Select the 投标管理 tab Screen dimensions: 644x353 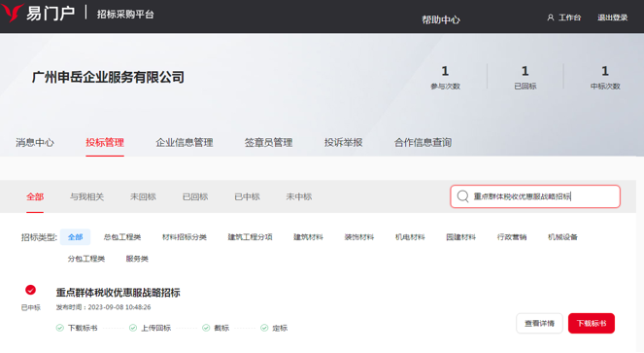click(105, 142)
